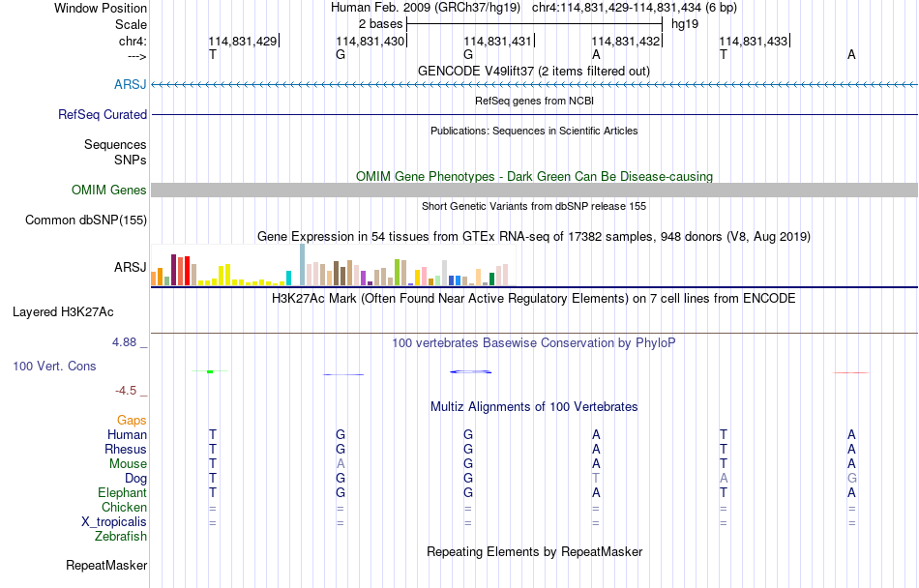The height and width of the screenshot is (588, 919).
Task: Open the OMIM Genes track label
Action: (109, 191)
